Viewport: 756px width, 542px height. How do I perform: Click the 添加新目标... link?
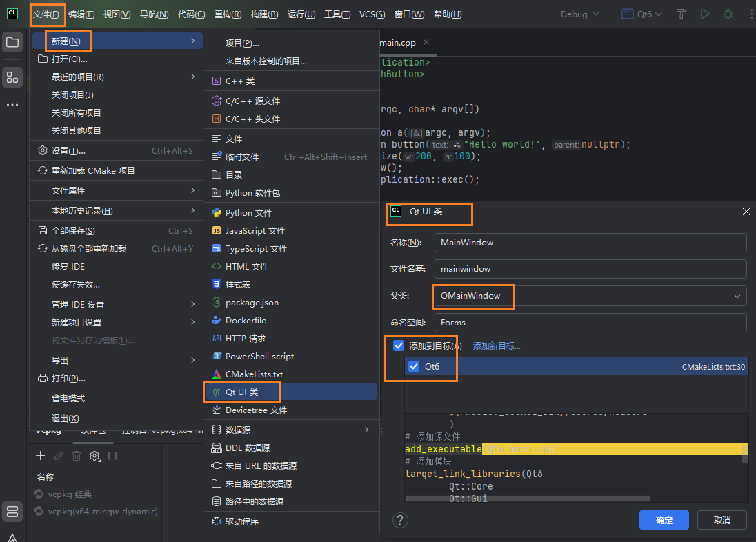tap(497, 346)
